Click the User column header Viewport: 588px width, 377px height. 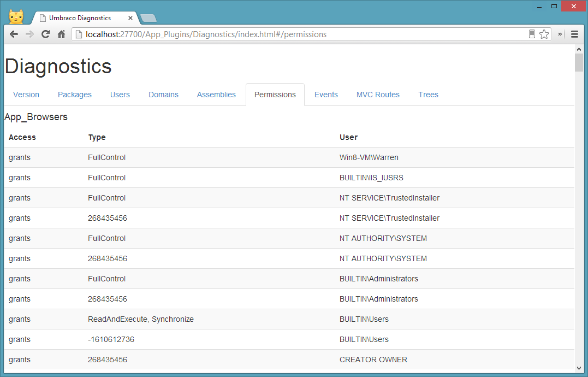(x=349, y=137)
